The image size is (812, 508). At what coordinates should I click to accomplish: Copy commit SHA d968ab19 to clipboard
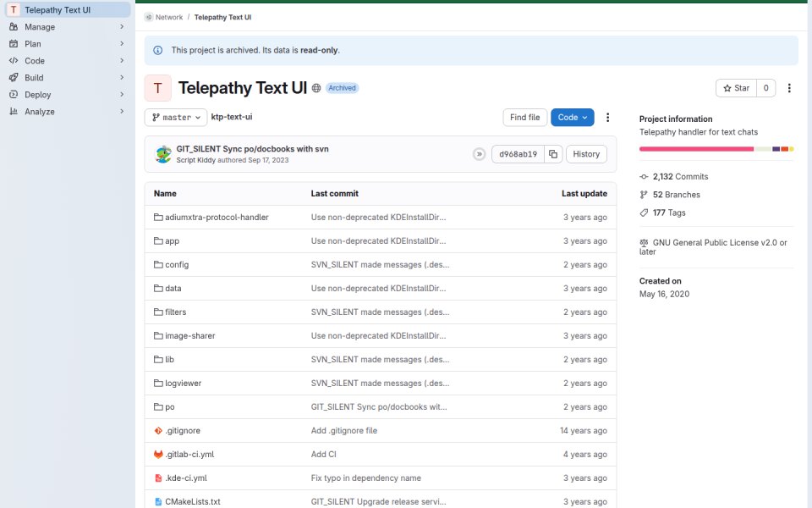pos(553,154)
